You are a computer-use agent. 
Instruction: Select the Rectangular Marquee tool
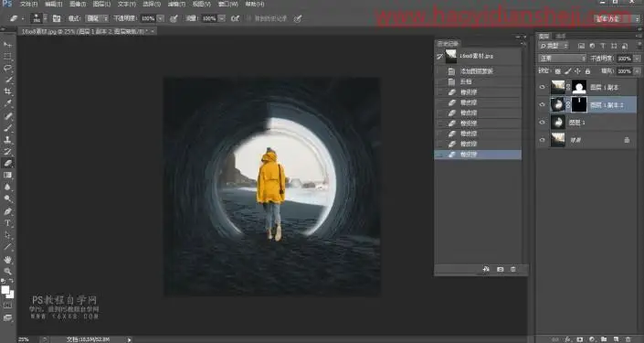[x=7, y=56]
